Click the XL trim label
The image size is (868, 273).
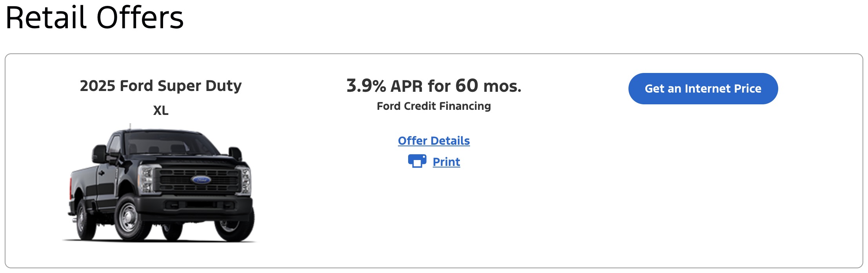click(161, 111)
